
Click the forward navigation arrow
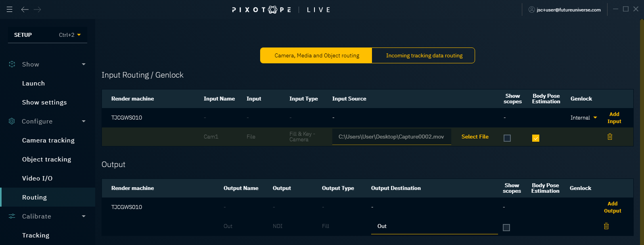tap(38, 9)
